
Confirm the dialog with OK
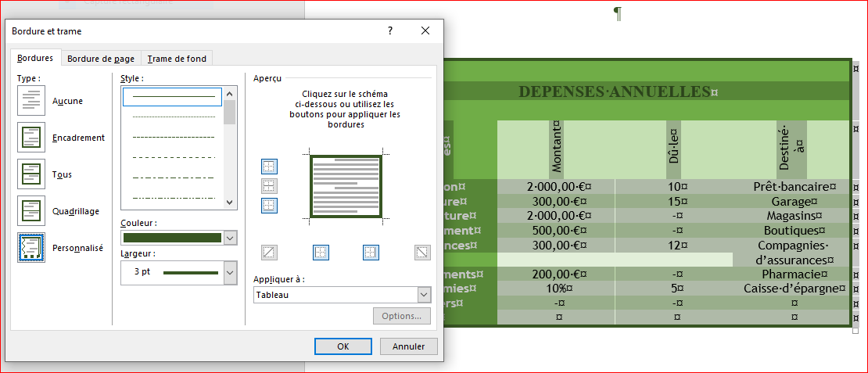tap(343, 346)
